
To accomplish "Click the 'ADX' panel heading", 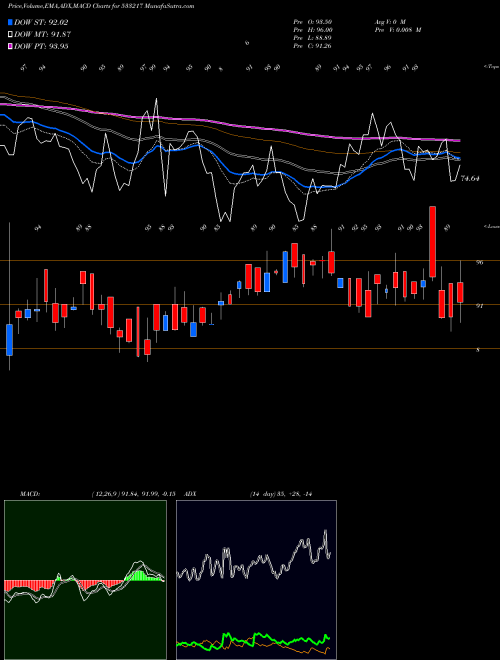I will 190,494.
